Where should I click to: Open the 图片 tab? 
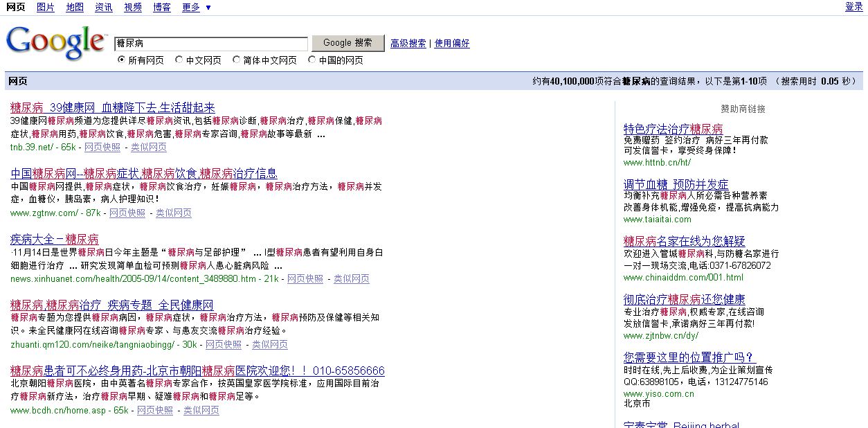coord(46,7)
